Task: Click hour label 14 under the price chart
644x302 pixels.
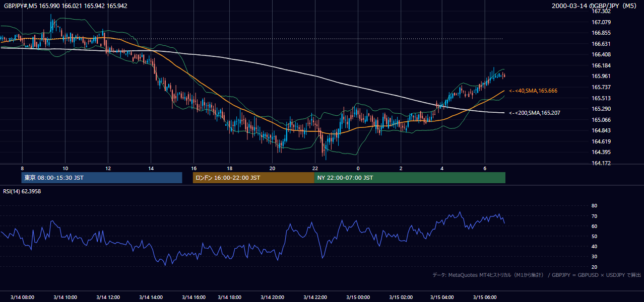Action: 151,168
